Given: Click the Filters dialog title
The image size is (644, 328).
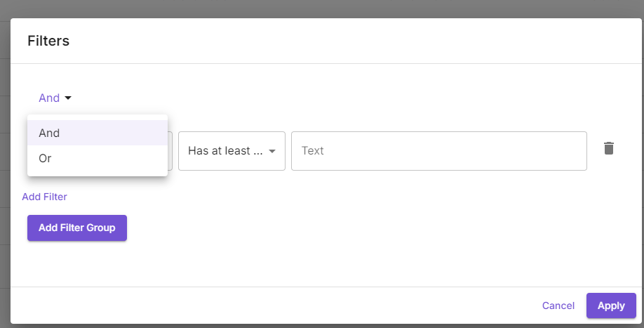Looking at the screenshot, I should [48, 41].
